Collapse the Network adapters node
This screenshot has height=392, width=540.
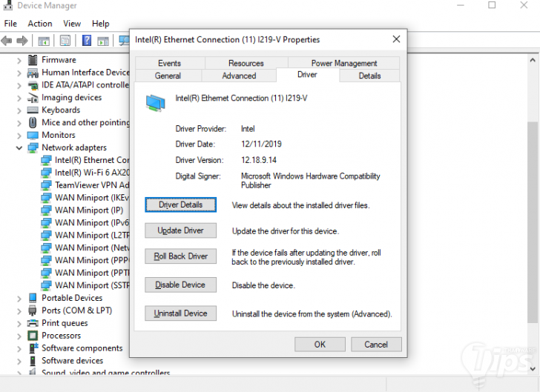coord(19,148)
